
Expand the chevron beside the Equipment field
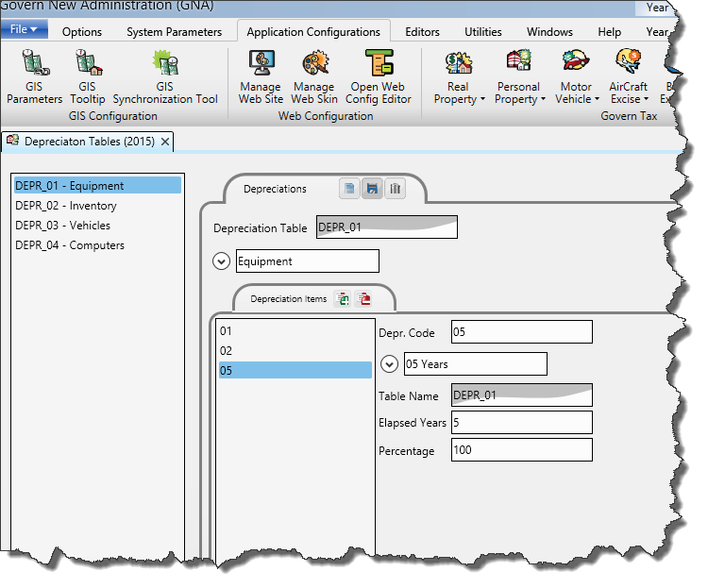(x=222, y=261)
